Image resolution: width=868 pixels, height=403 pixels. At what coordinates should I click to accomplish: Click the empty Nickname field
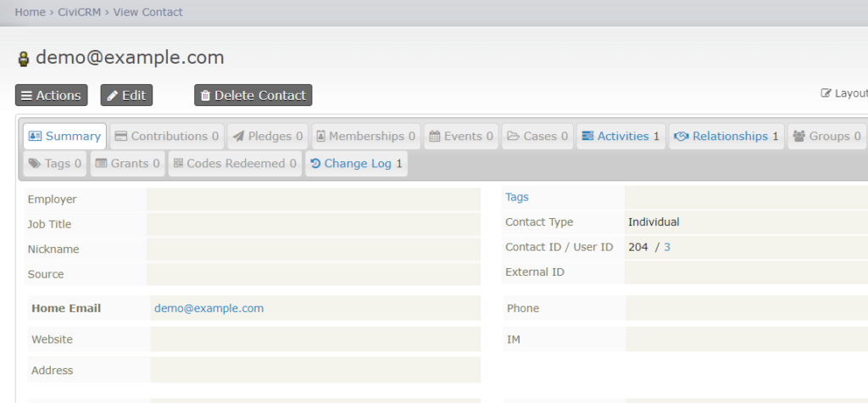tap(314, 249)
